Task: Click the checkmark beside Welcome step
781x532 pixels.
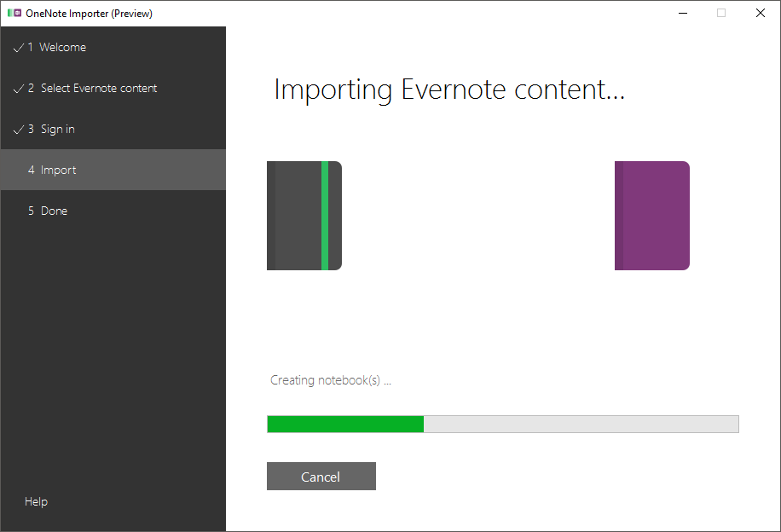Action: click(x=19, y=48)
